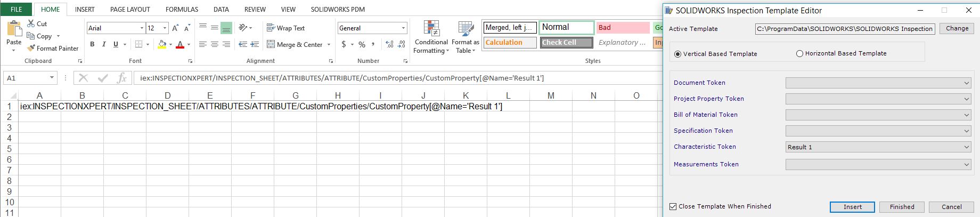This screenshot has height=217, width=980.
Task: Expand the Characteristic Token dropdown
Action: pyautogui.click(x=967, y=147)
